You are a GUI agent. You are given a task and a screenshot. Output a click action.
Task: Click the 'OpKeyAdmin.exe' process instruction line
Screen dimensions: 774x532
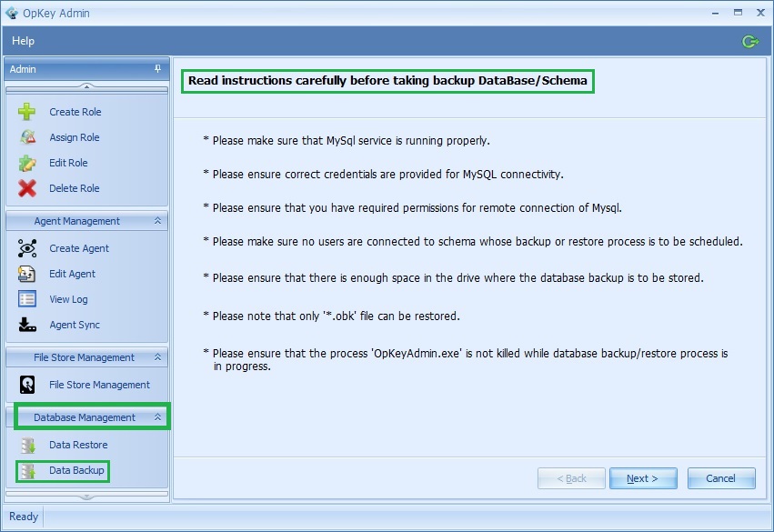pyautogui.click(x=466, y=359)
